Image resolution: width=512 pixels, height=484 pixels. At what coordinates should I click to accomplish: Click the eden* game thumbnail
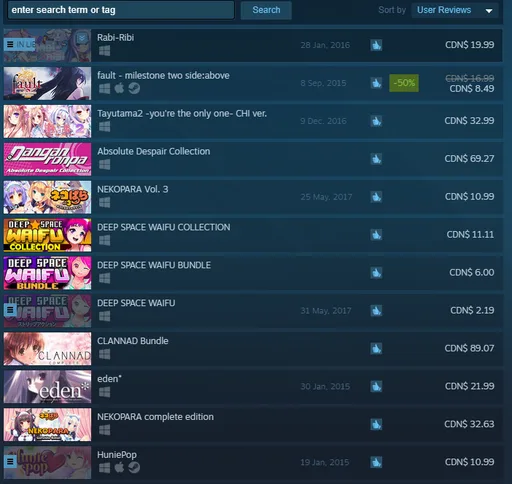(x=47, y=387)
